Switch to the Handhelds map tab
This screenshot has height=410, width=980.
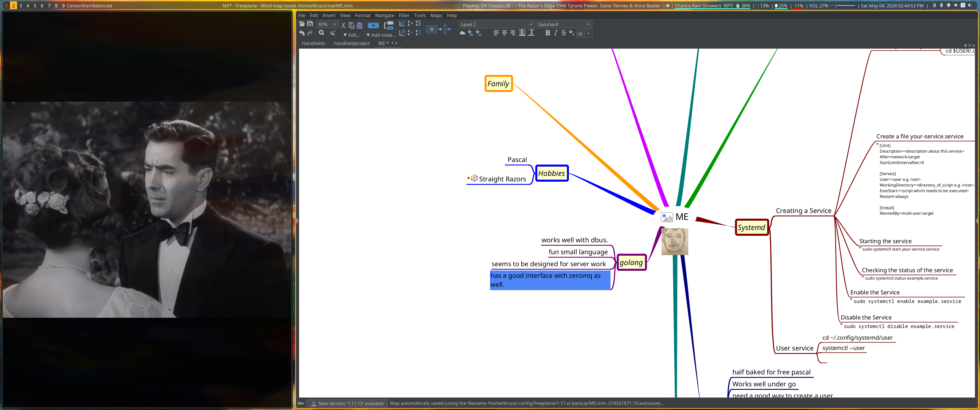(x=313, y=43)
